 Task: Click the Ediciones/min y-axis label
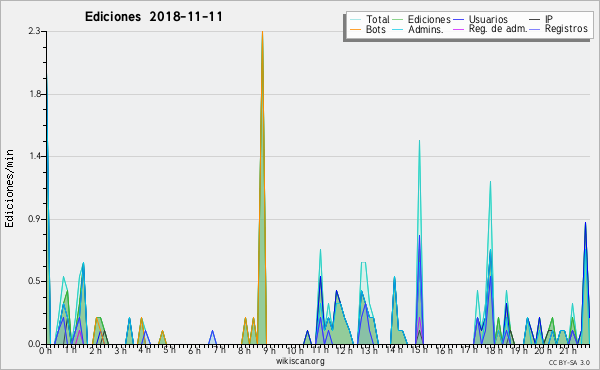(x=9, y=188)
